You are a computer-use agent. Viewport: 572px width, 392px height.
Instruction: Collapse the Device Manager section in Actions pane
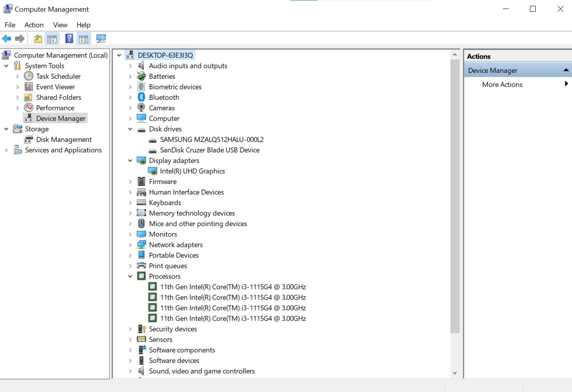coord(566,71)
